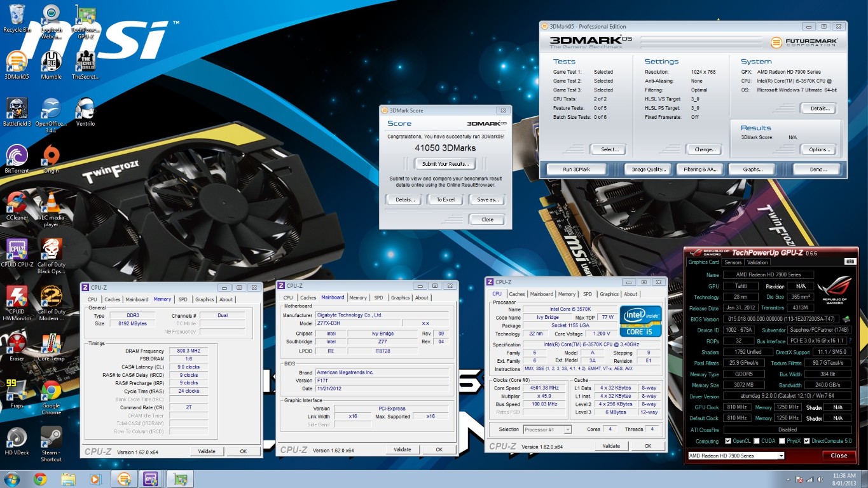Select the CCleaner desktop icon

(17, 207)
